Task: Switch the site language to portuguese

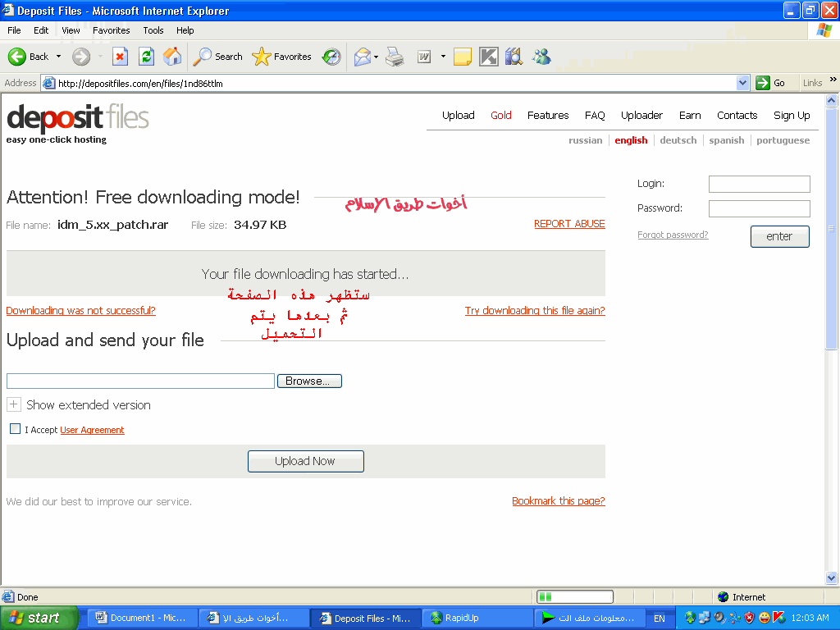Action: (783, 140)
